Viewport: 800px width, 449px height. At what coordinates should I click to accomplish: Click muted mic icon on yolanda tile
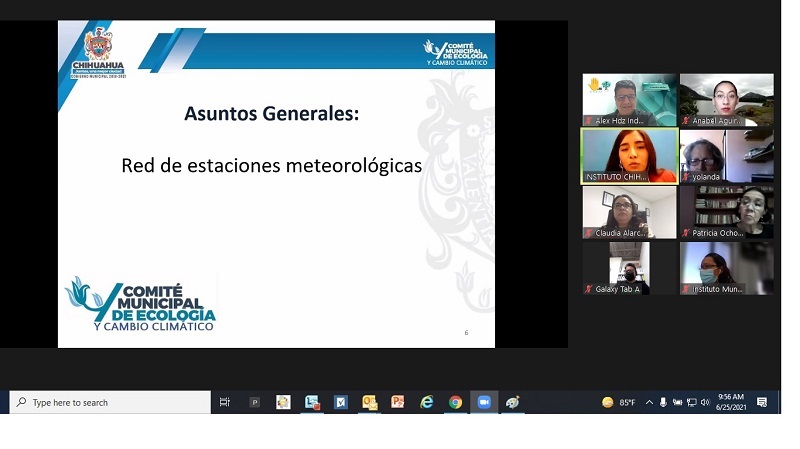point(686,177)
